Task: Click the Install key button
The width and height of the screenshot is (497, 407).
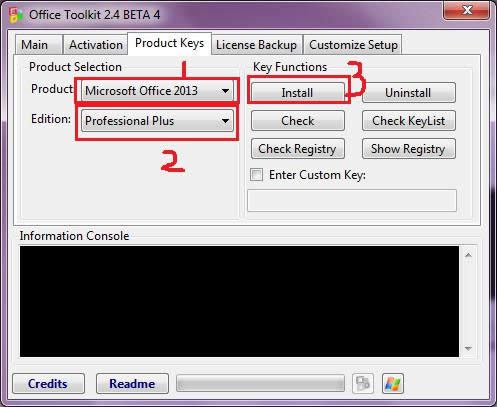Action: pyautogui.click(x=297, y=92)
